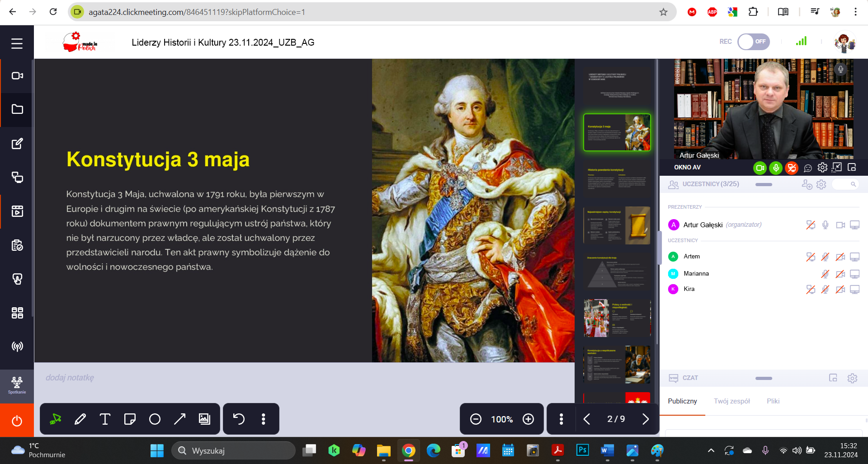
Task: Toggle the green camera button in OKNO AV
Action: 760,168
